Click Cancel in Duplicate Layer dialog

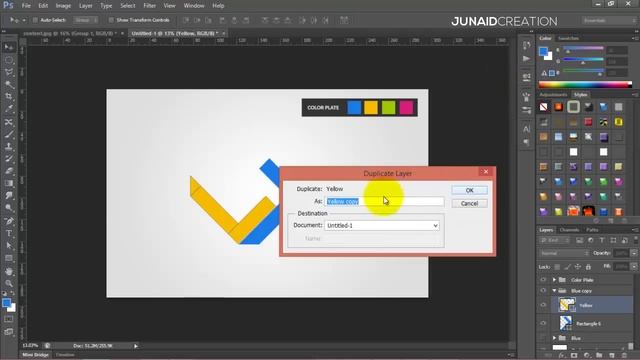469,203
